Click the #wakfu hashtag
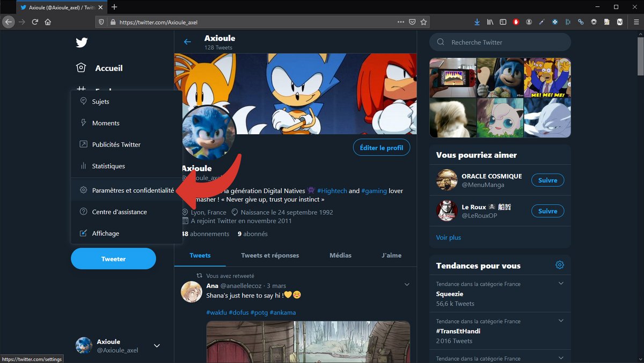Image resolution: width=644 pixels, height=363 pixels. [216, 313]
